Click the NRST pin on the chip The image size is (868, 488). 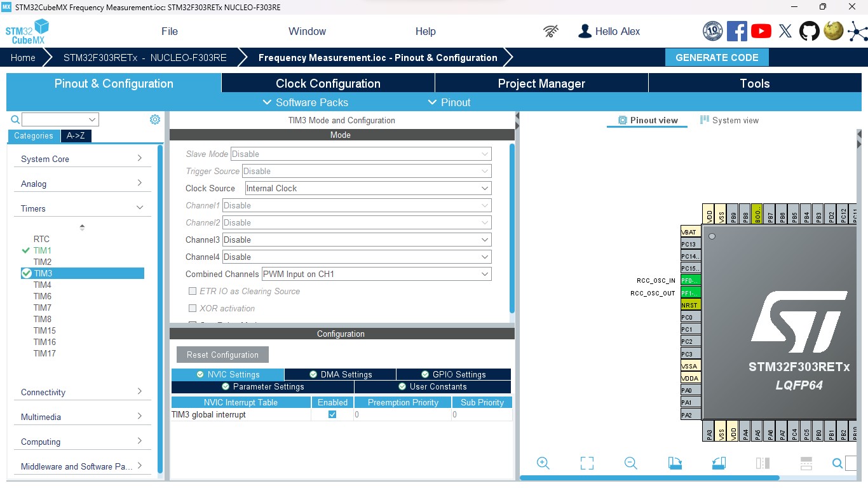point(691,305)
